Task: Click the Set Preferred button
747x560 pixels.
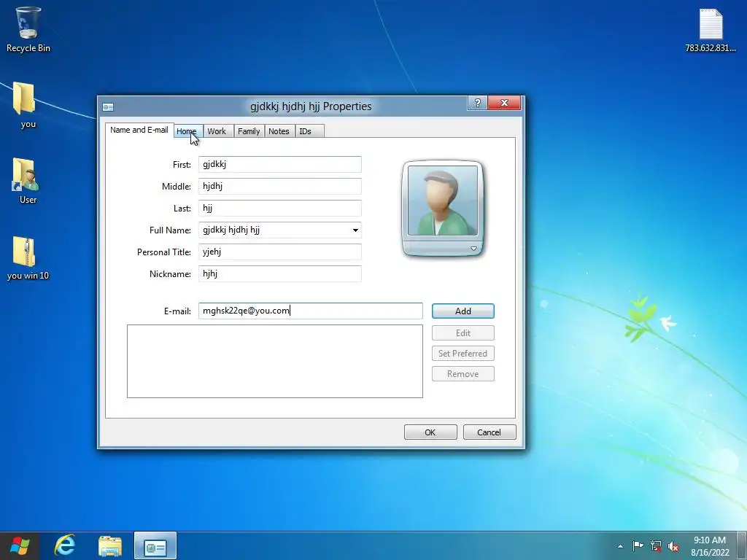Action: point(463,354)
